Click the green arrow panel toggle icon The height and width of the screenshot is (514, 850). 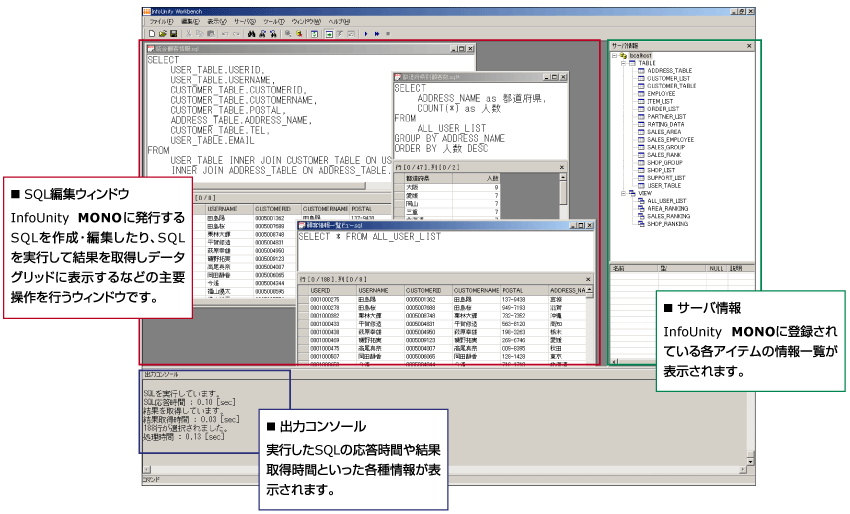tap(329, 34)
